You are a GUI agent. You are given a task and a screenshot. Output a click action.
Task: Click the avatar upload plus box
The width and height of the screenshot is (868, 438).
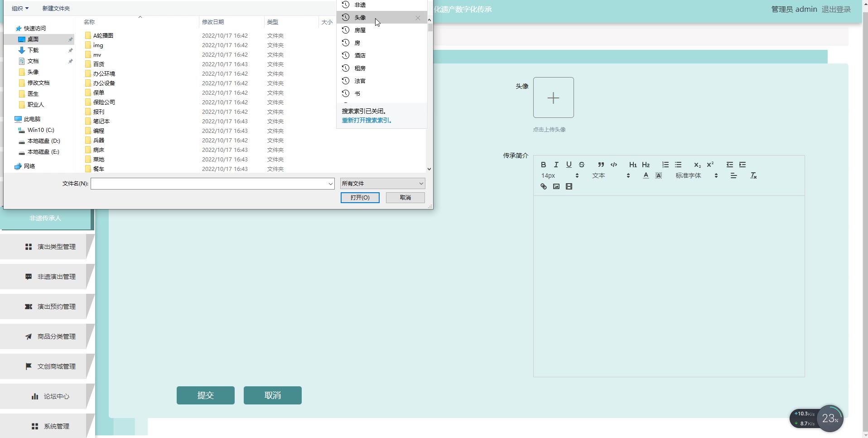tap(553, 97)
